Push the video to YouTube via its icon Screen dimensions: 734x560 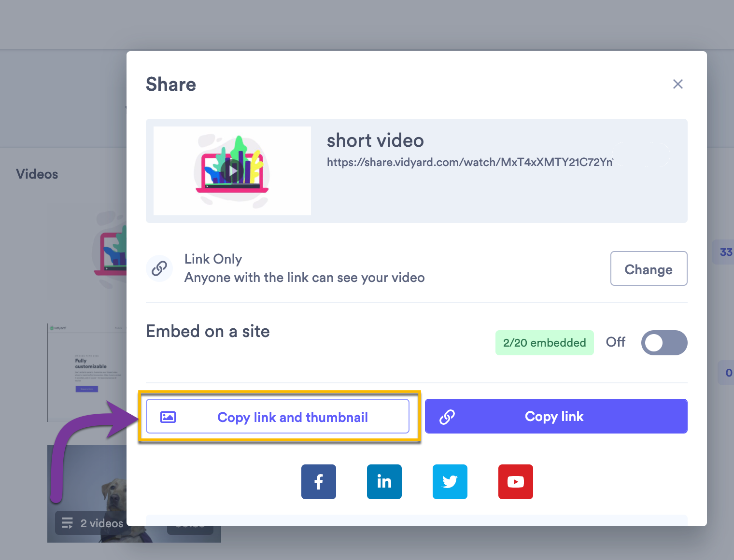pyautogui.click(x=515, y=481)
